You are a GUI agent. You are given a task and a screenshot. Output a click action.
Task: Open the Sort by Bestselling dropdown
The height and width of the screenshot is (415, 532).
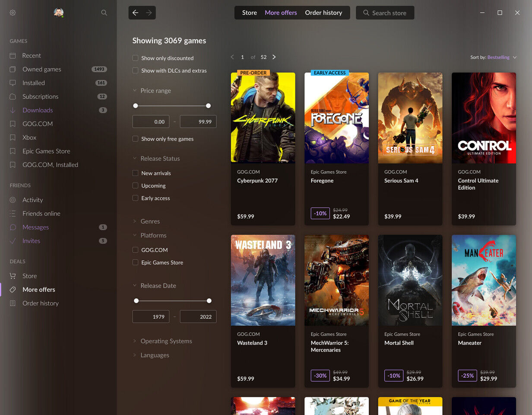(x=493, y=57)
